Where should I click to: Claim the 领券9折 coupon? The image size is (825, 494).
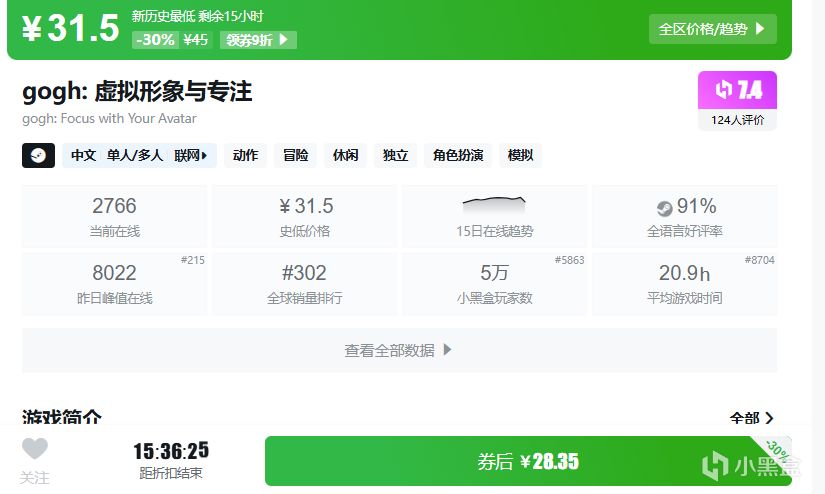(x=258, y=40)
